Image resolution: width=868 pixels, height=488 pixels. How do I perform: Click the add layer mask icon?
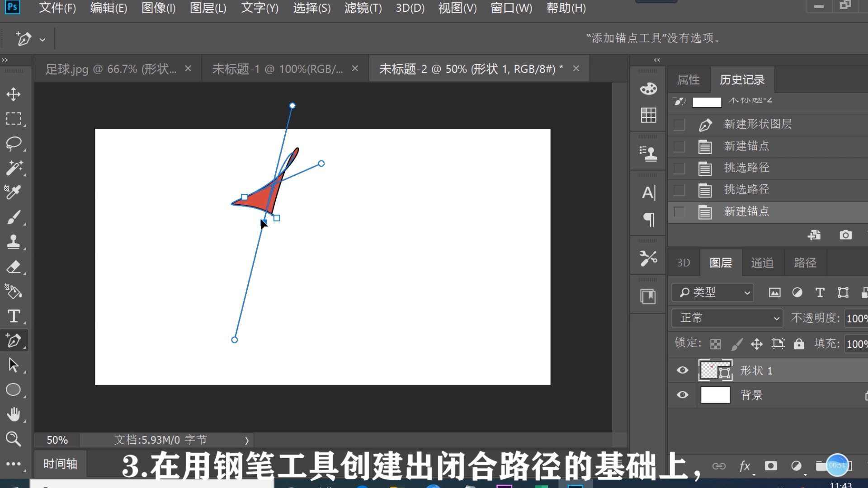coord(771,466)
